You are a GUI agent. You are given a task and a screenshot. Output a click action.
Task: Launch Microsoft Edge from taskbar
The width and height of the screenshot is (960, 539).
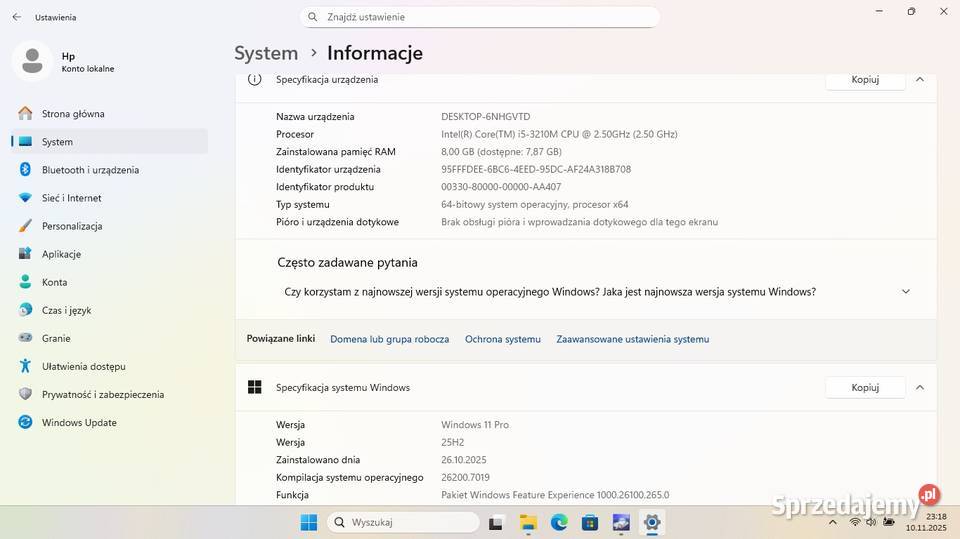[559, 522]
